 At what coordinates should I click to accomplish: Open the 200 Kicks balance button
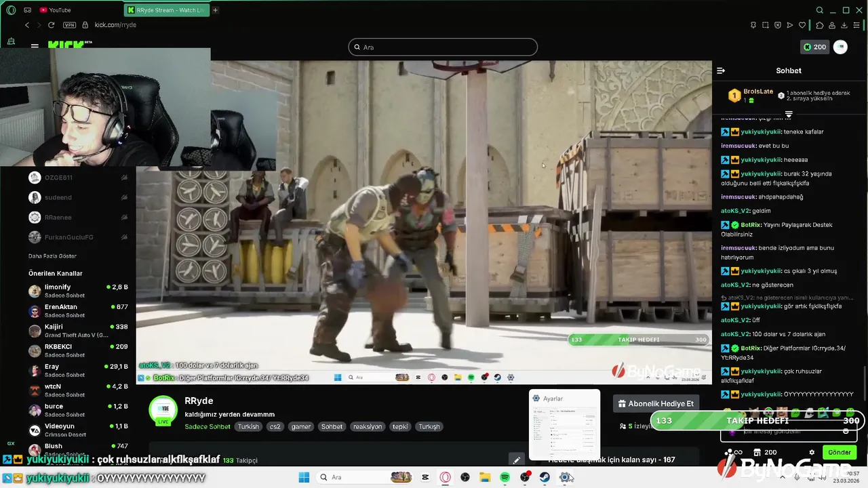click(814, 47)
